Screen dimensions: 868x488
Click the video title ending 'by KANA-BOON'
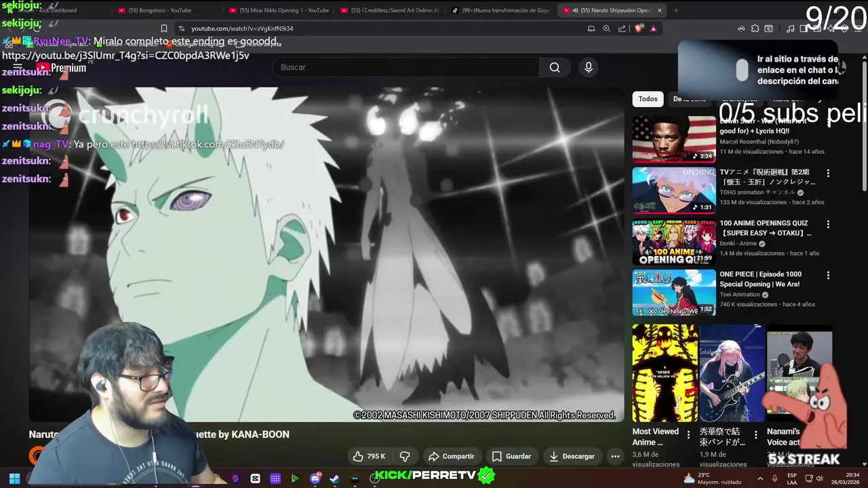click(159, 434)
